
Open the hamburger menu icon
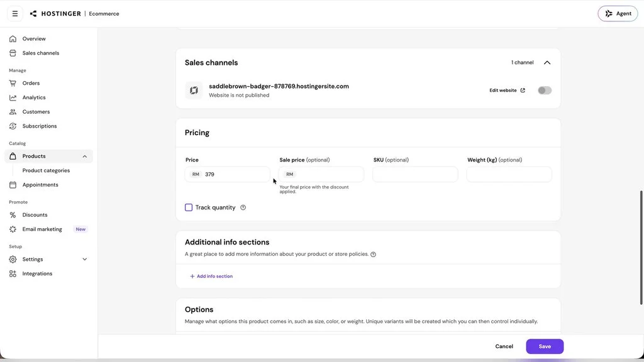(x=15, y=14)
